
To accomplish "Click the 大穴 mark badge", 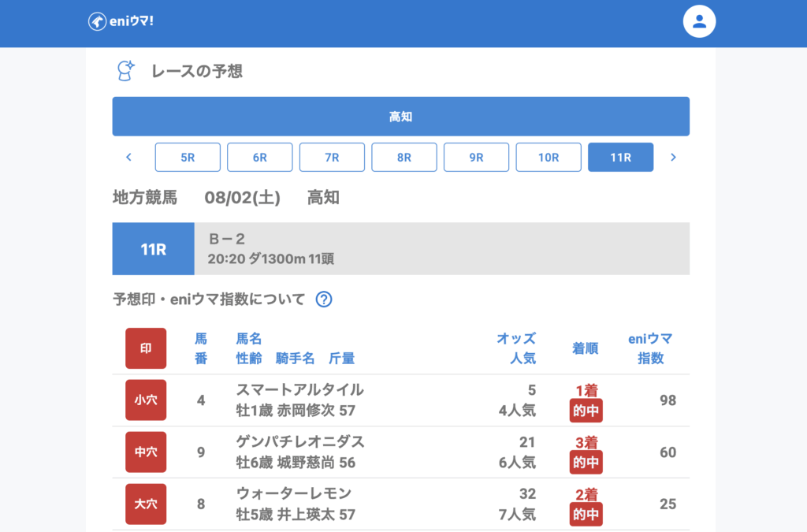I will tap(146, 504).
